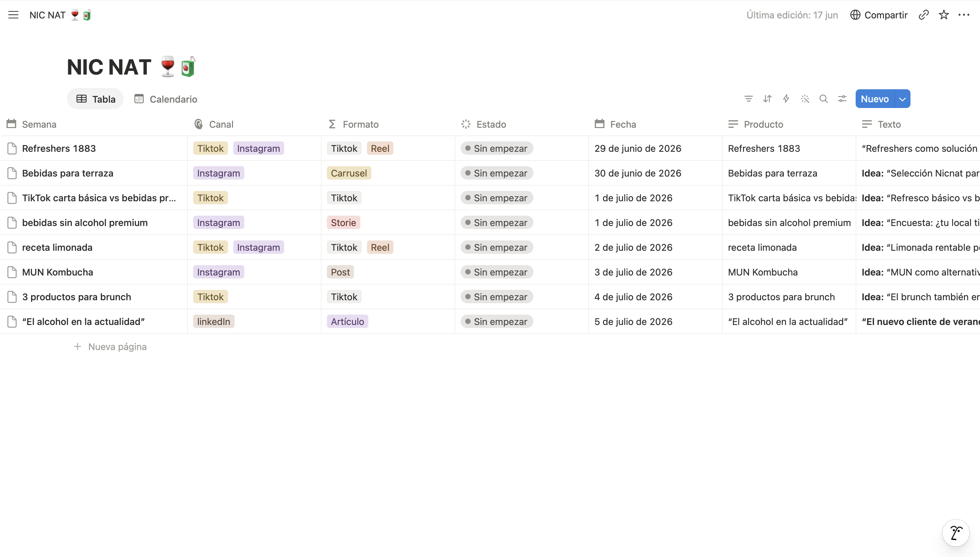This screenshot has width=980, height=557.
Task: Click the Storie format tag
Action: tap(343, 223)
